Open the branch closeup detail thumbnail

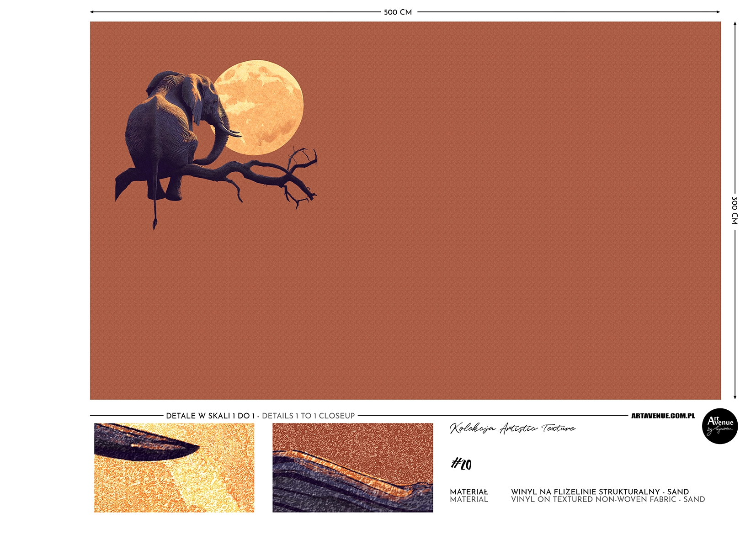(352, 467)
